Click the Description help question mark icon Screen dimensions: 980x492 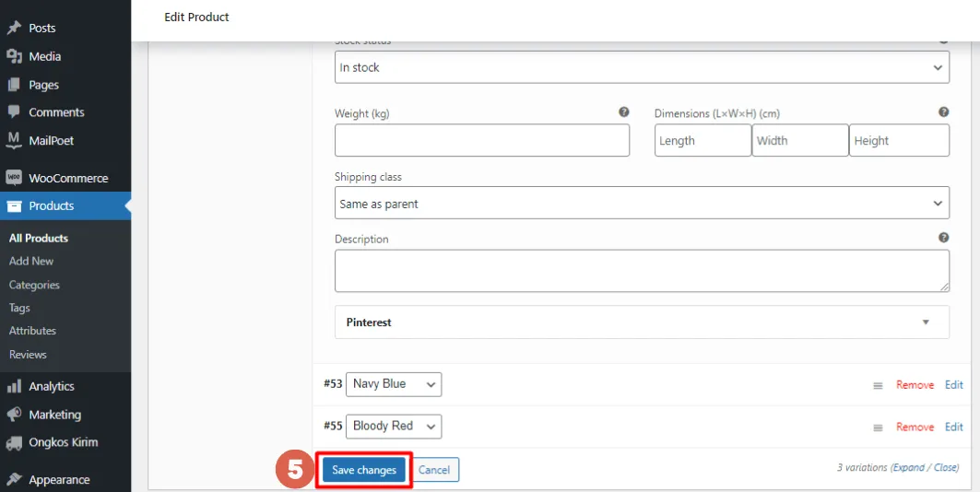pos(944,238)
